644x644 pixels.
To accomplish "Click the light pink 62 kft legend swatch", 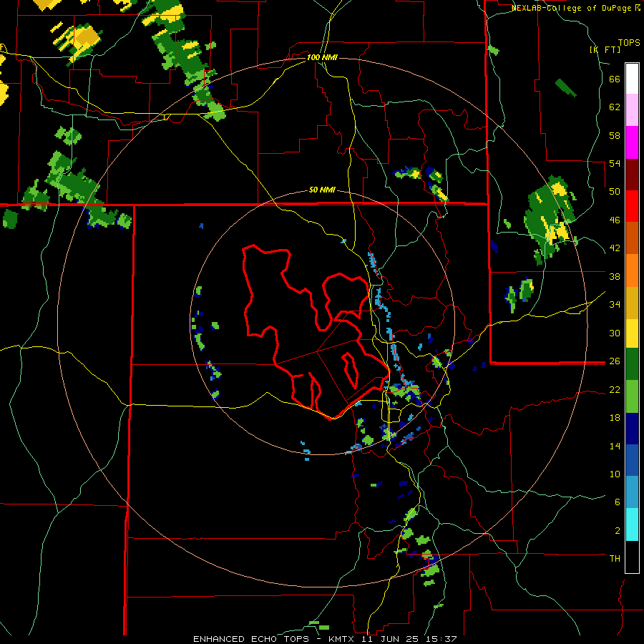I will [x=632, y=110].
